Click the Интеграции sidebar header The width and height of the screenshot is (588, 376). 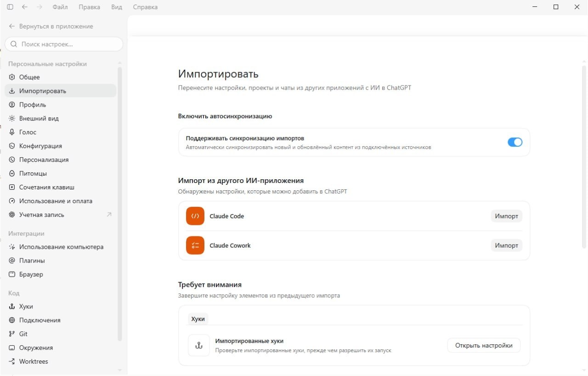coord(26,234)
